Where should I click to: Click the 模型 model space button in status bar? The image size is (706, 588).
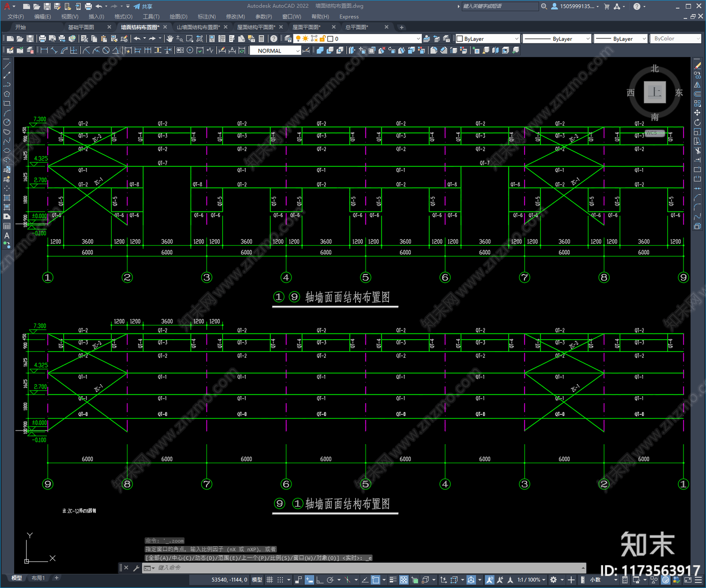click(x=257, y=580)
